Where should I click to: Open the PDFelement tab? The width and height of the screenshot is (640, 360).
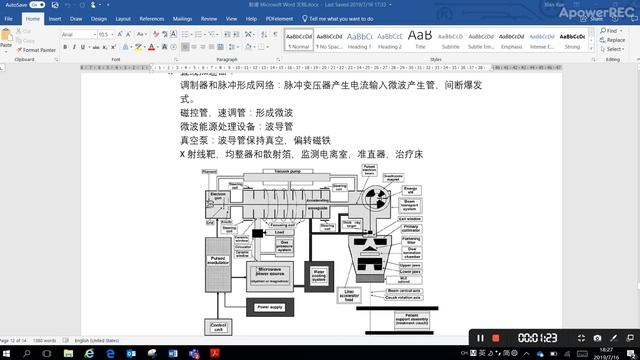(x=279, y=19)
